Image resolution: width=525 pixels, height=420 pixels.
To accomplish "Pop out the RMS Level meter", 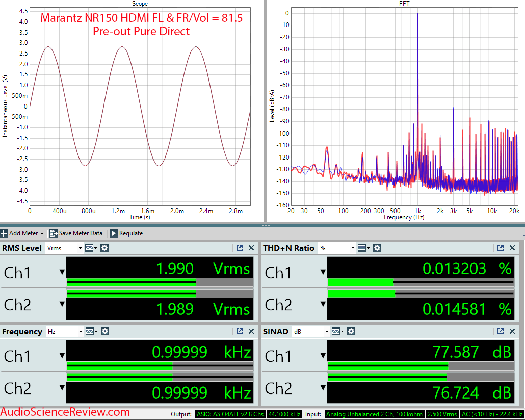I will pyautogui.click(x=240, y=248).
